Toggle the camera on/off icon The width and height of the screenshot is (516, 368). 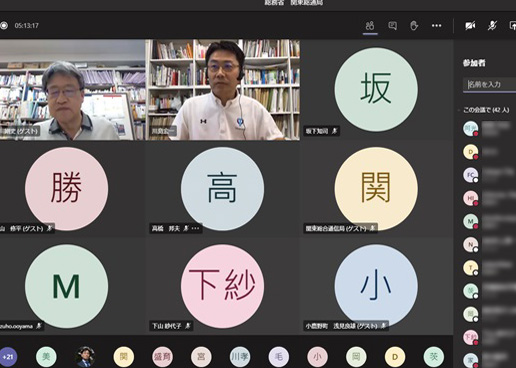[x=470, y=25]
